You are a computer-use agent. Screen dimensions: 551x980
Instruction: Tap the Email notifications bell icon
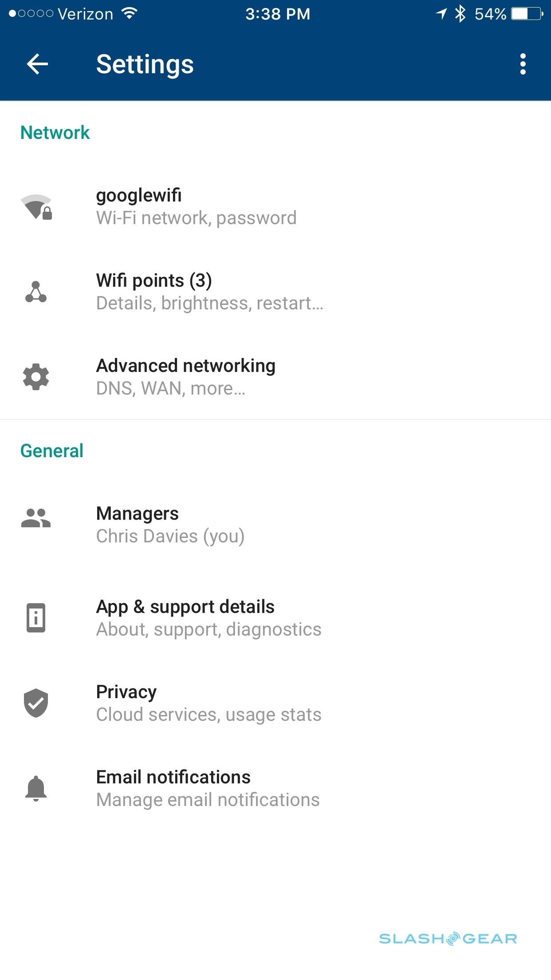pos(36,788)
